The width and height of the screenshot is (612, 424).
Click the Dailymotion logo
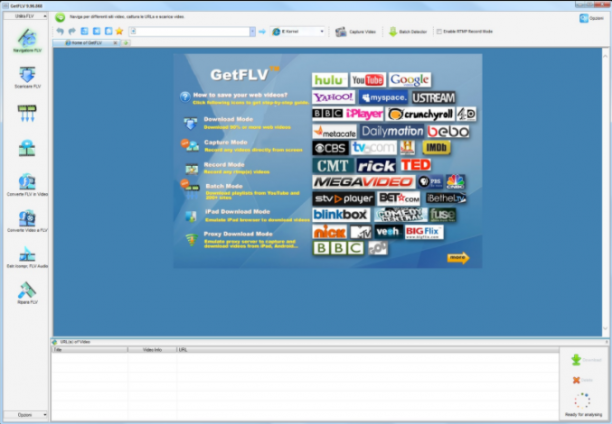pos(392,131)
